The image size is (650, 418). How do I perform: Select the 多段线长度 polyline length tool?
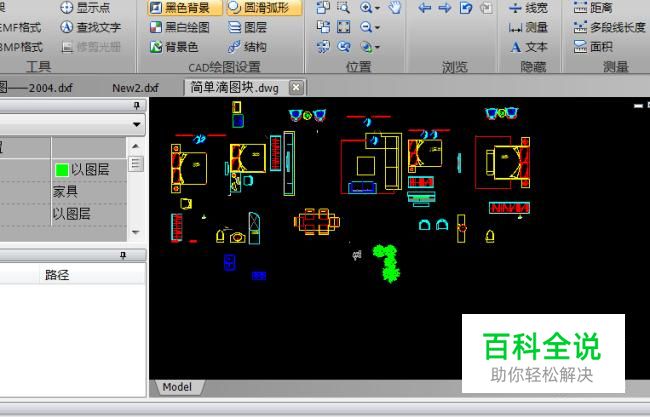(609, 27)
